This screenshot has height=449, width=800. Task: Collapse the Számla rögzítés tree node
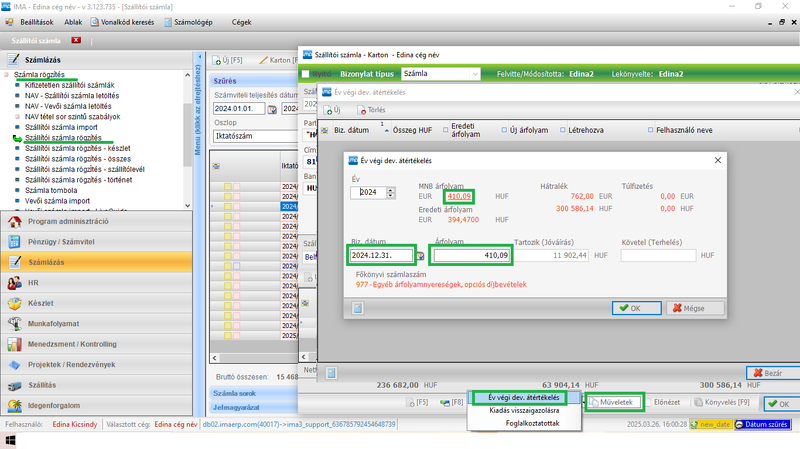7,74
